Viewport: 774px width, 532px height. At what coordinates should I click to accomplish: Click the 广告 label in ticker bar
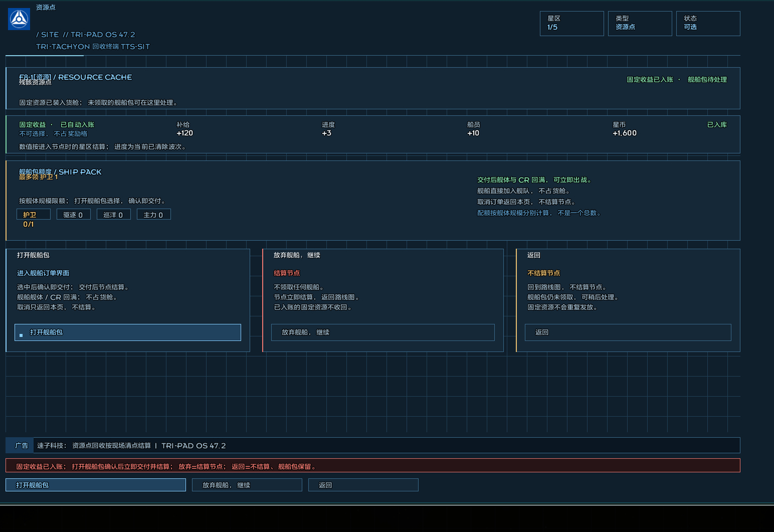[22, 446]
